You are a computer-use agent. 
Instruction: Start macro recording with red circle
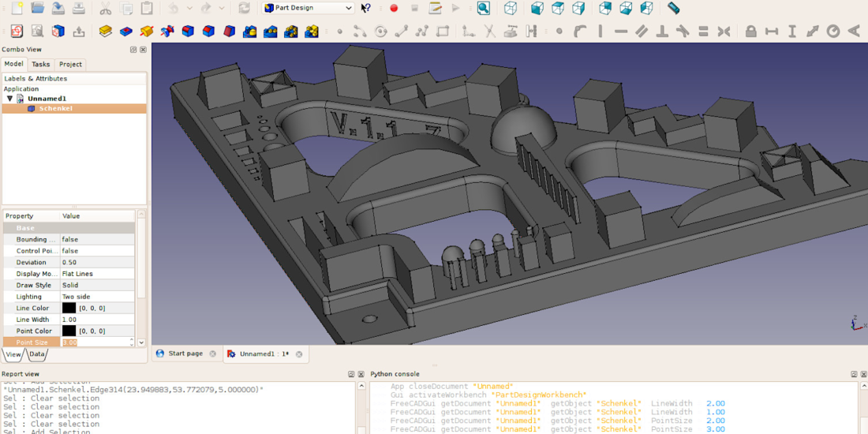click(x=394, y=8)
